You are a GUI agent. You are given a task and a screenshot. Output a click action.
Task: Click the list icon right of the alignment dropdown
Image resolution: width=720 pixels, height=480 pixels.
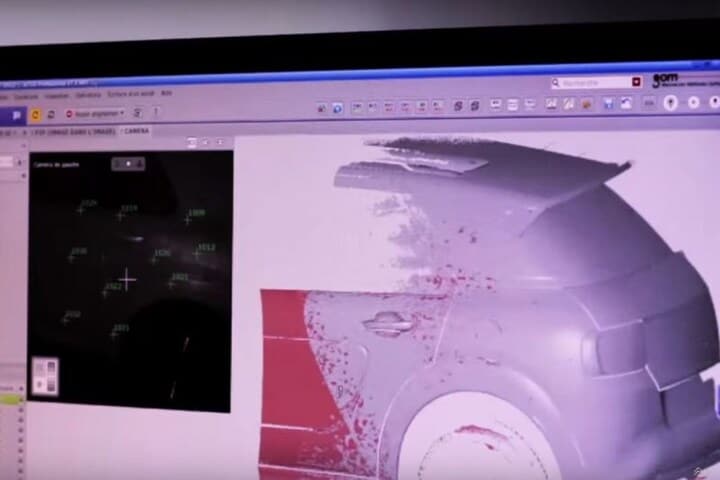137,113
